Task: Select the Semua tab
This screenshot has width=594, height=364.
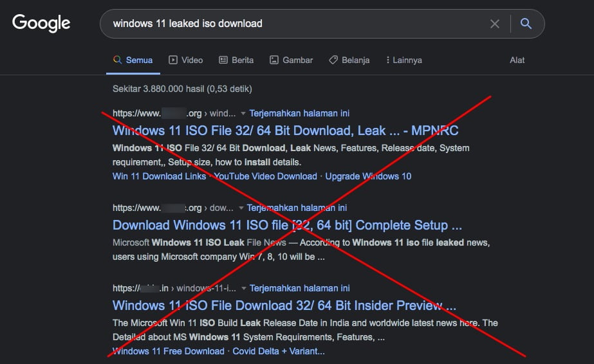Action: [133, 60]
